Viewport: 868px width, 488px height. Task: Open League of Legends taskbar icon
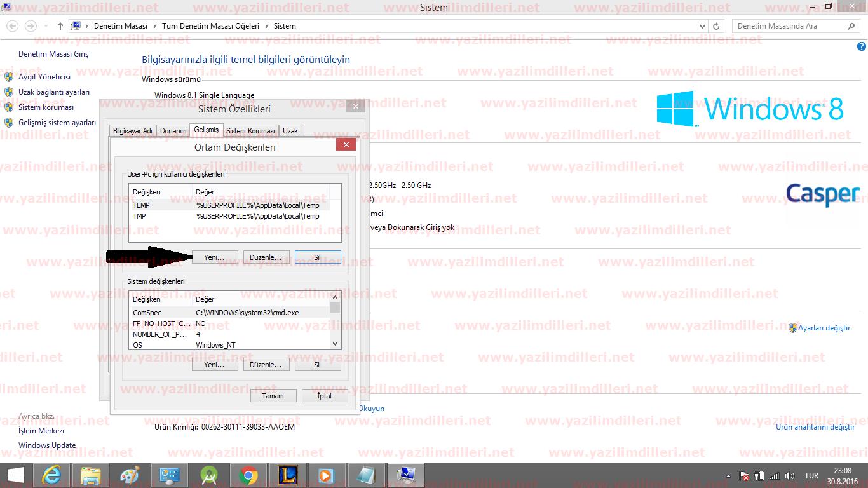point(288,475)
